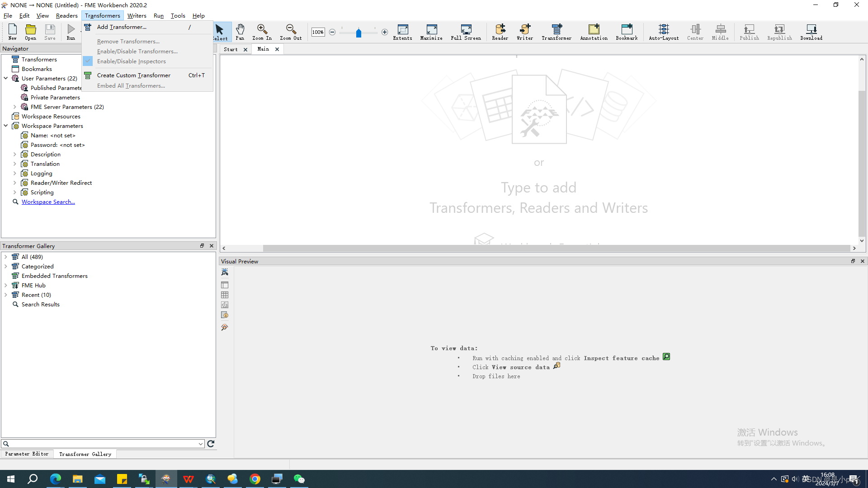The height and width of the screenshot is (488, 868).
Task: Open the gallery search dropdown arrow
Action: [201, 444]
